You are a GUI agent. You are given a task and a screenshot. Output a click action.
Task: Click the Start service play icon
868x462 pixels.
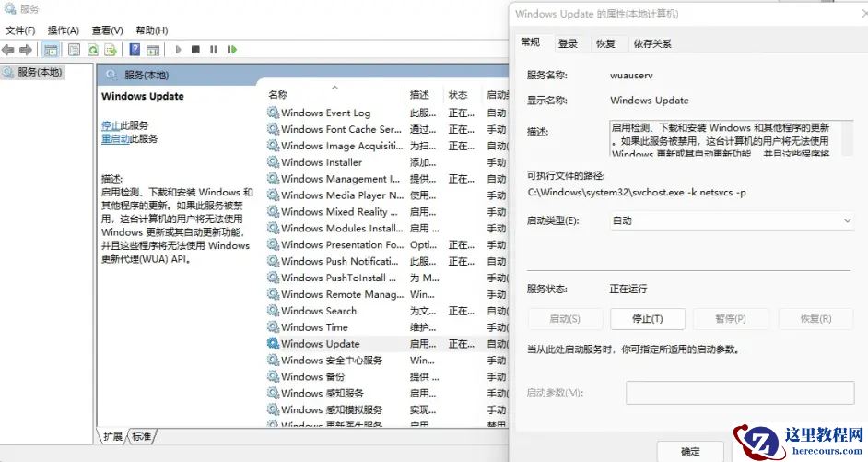[x=178, y=50]
